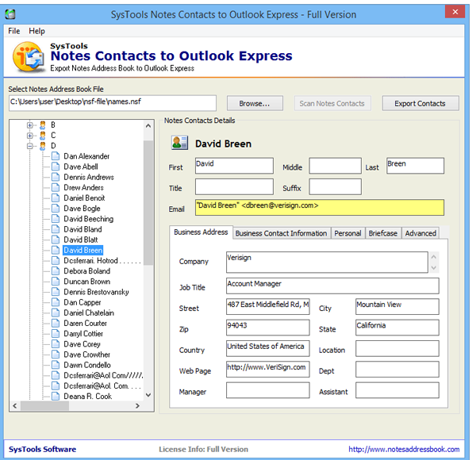This screenshot has height=460, width=476.
Task: Switch to the Business Address tab
Action: tap(201, 232)
